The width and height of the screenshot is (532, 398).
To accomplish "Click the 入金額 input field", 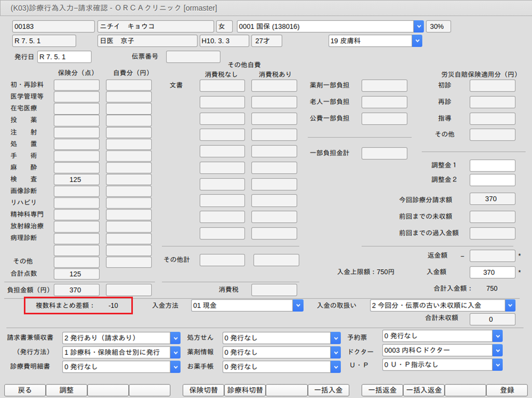I will tap(492, 272).
